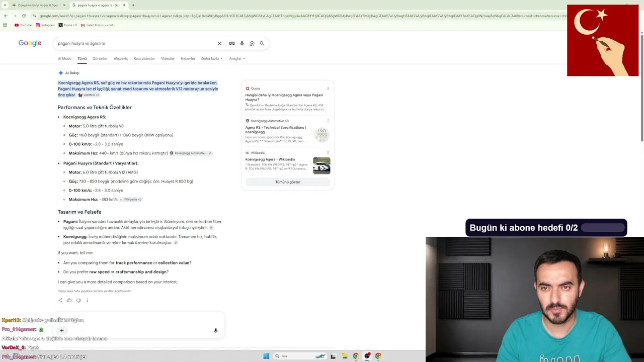Image resolution: width=644 pixels, height=362 pixels.
Task: Open 'Koenigsegg Agera - Wikipedia' link
Action: pyautogui.click(x=270, y=159)
